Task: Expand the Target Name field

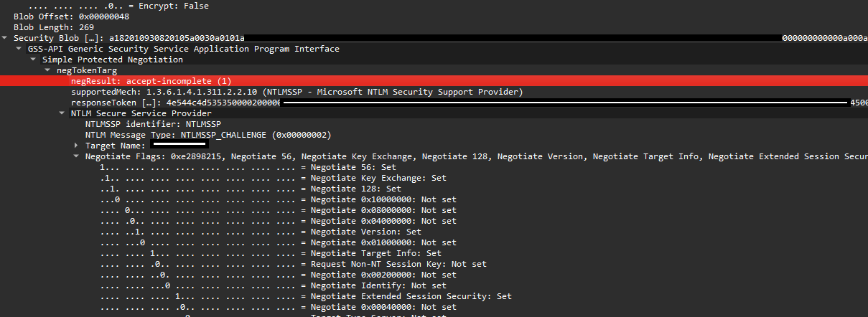Action: tap(77, 146)
